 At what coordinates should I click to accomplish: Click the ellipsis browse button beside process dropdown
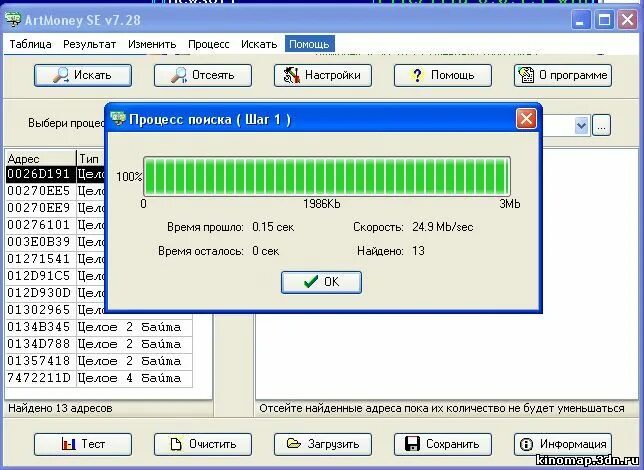(601, 125)
